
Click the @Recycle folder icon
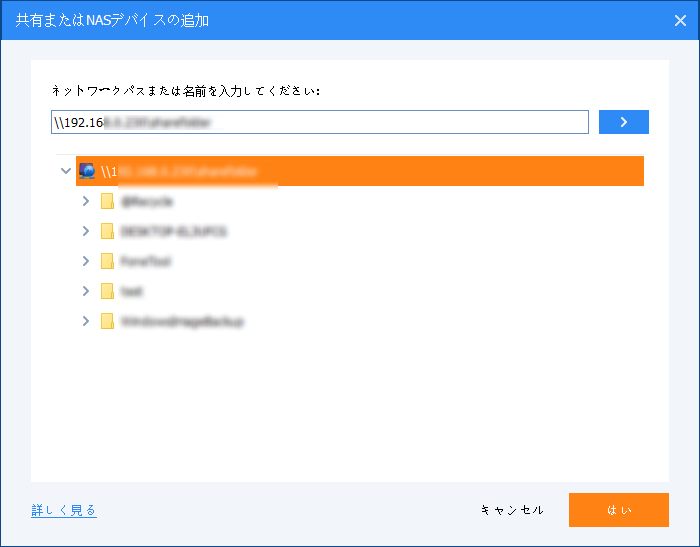pos(107,201)
